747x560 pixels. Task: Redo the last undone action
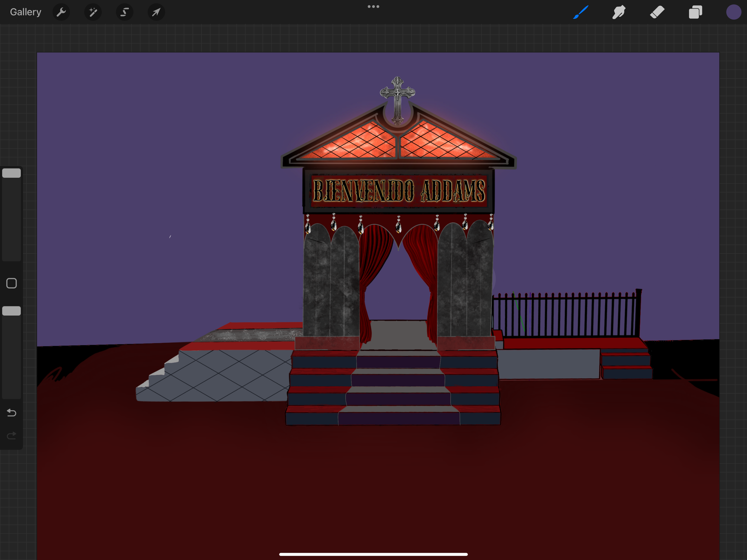click(x=11, y=435)
